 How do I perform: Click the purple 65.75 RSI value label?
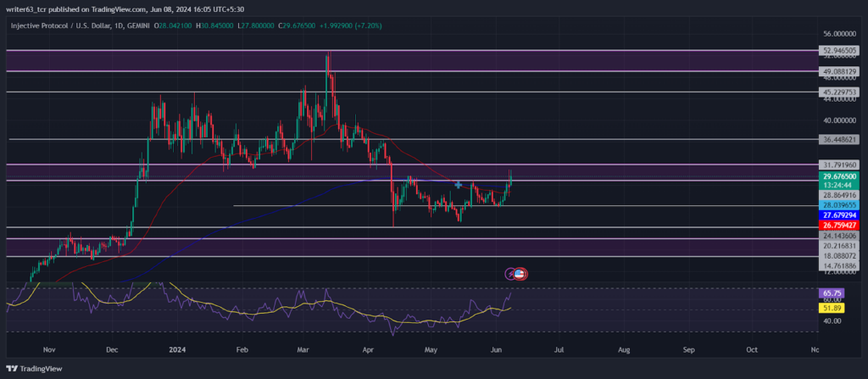click(x=832, y=293)
